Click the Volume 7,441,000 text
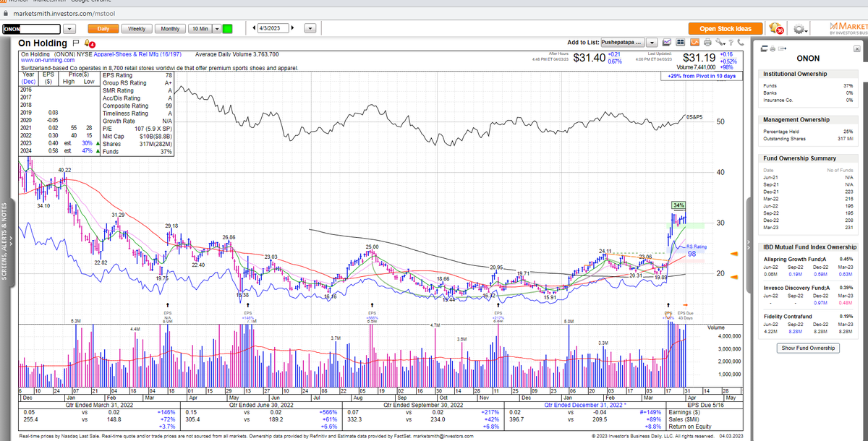The height and width of the screenshot is (441, 868). pos(697,67)
